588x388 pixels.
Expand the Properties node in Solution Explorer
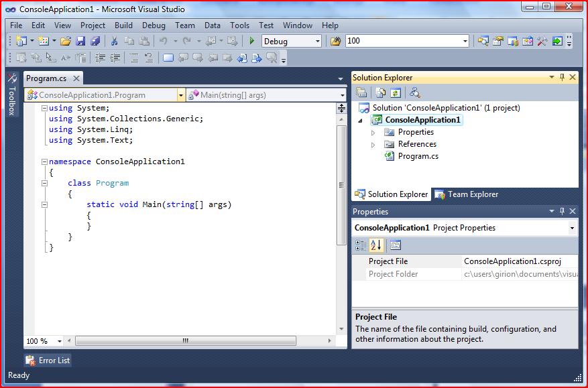tap(373, 133)
